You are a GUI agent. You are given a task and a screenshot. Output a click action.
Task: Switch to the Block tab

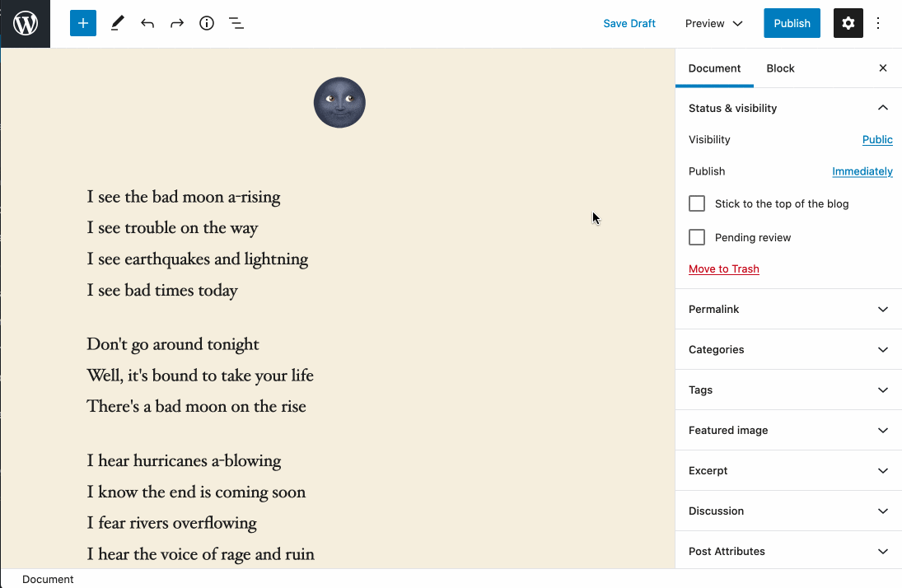coord(780,68)
